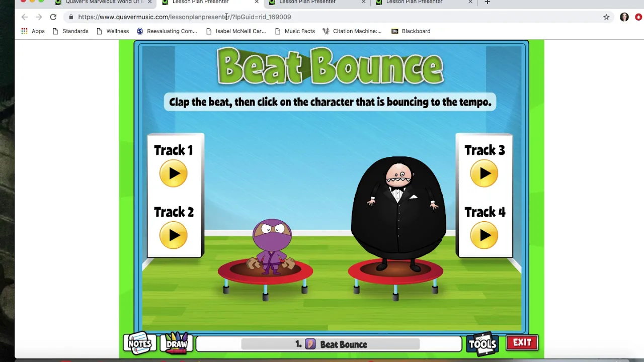Go back in the browser
This screenshot has height=362, width=644.
click(25, 17)
